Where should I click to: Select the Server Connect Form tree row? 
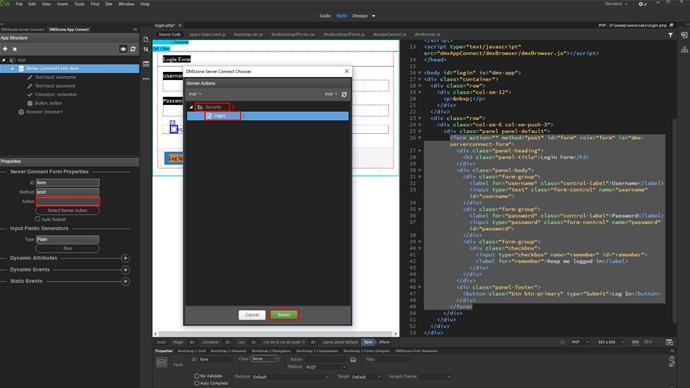tap(70, 69)
